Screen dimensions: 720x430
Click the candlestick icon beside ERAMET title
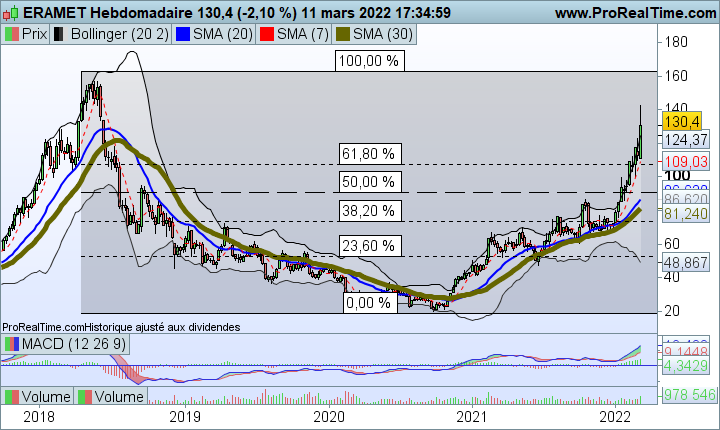coord(11,13)
